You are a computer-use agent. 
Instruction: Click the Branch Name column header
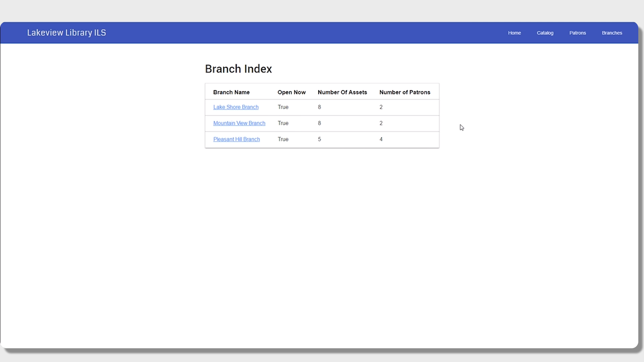point(231,92)
